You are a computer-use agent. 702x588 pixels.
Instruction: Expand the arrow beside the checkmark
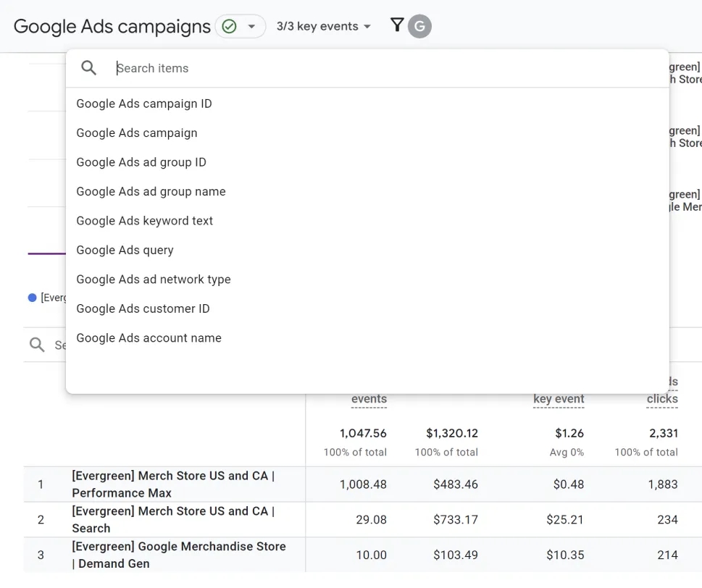[x=251, y=26]
